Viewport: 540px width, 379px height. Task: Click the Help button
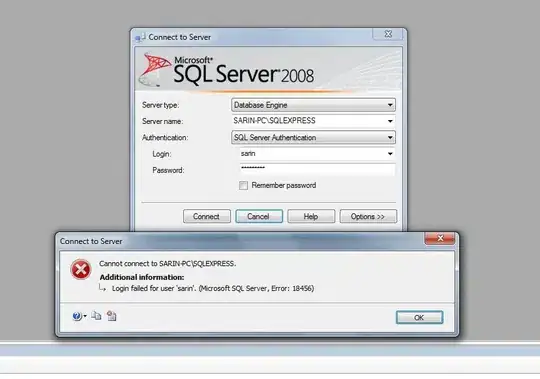tap(311, 216)
